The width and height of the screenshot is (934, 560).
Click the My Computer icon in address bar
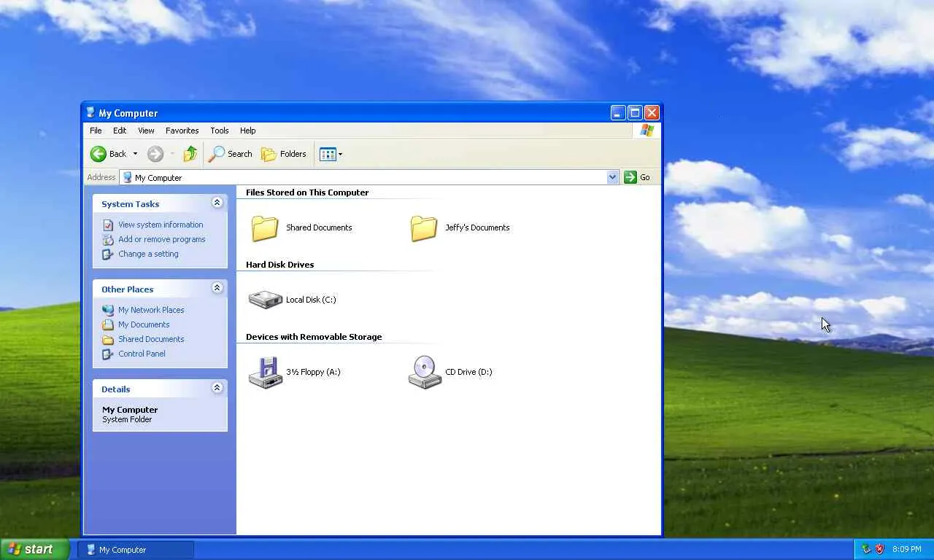pyautogui.click(x=127, y=177)
